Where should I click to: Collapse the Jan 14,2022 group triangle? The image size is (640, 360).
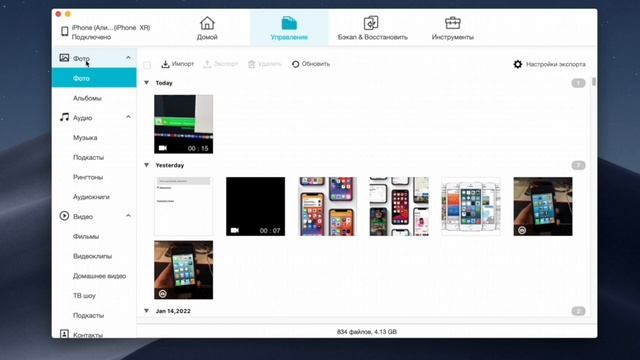pyautogui.click(x=147, y=311)
